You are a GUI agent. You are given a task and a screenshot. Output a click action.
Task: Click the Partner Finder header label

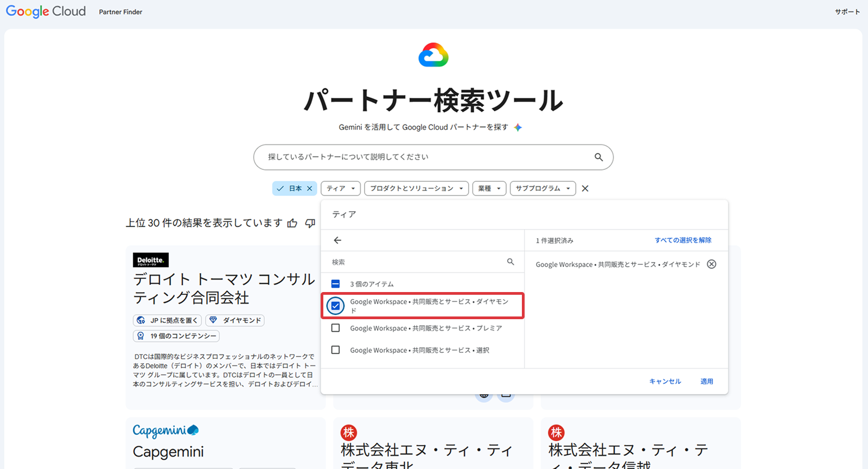coord(120,12)
